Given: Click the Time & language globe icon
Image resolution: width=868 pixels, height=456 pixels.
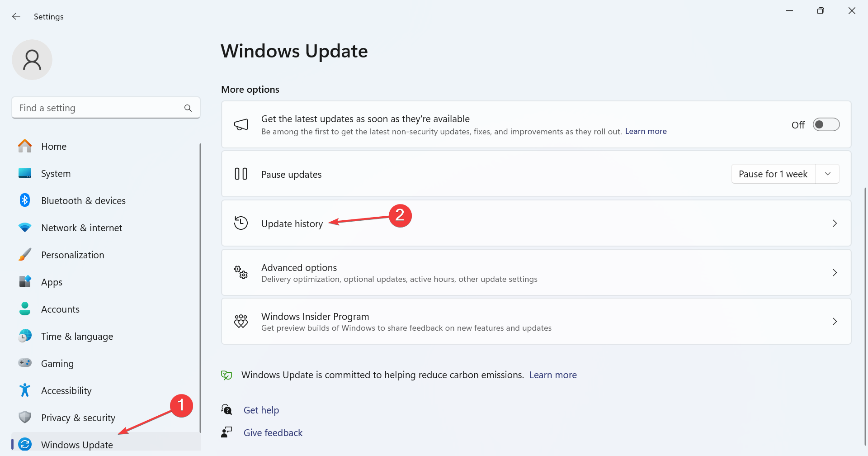Looking at the screenshot, I should [25, 336].
